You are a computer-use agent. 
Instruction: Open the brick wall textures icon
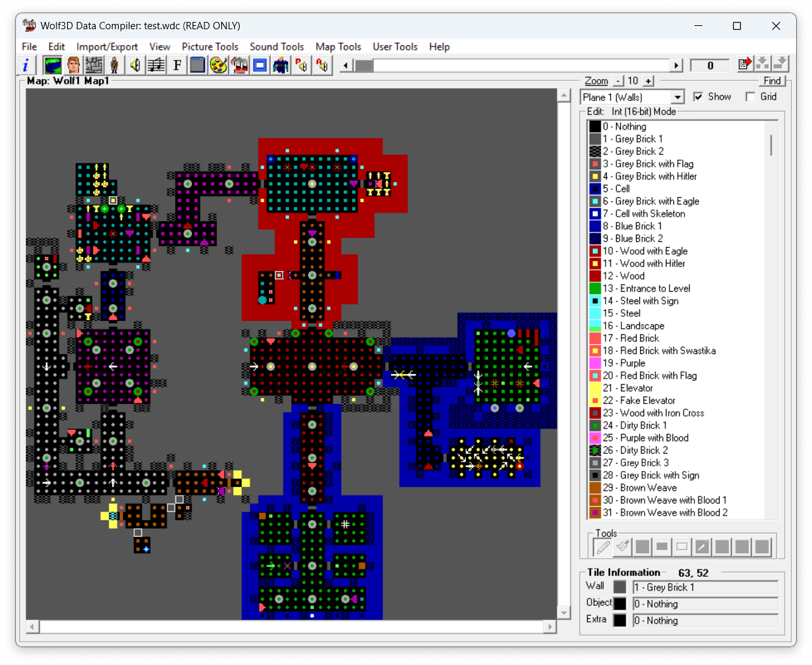pos(94,64)
